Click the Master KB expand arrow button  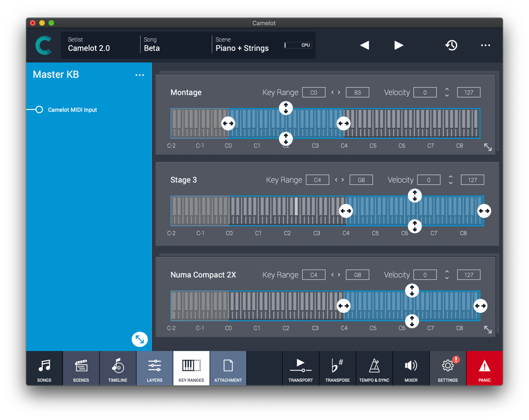pyautogui.click(x=140, y=339)
